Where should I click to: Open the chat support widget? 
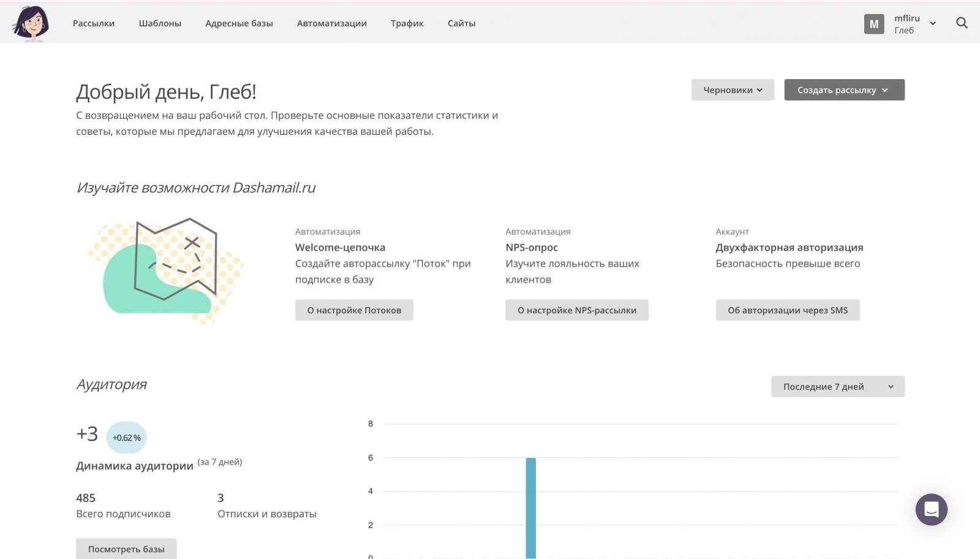click(x=931, y=509)
